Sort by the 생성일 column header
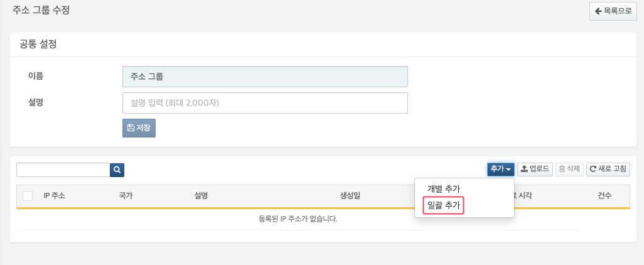Screen dimensions: 644x265 tap(350, 196)
